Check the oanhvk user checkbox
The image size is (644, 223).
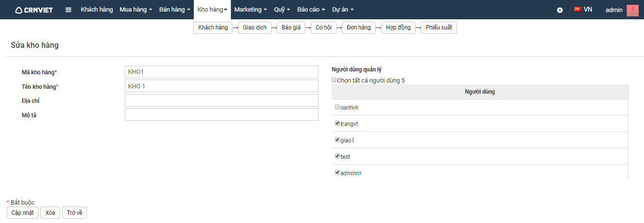click(x=337, y=107)
